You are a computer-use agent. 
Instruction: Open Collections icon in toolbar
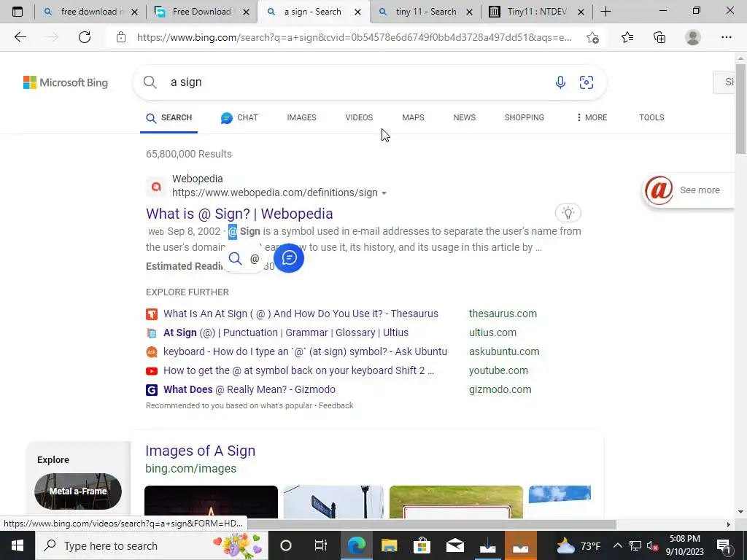click(x=659, y=37)
